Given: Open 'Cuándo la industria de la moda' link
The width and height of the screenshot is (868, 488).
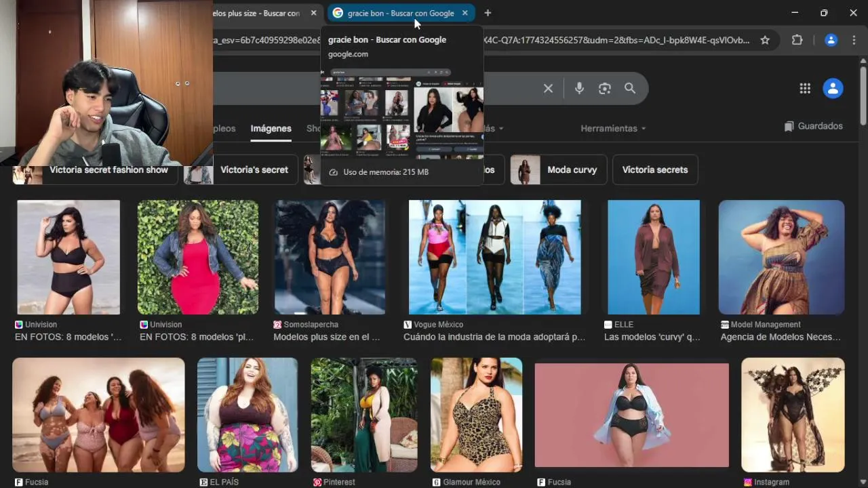Looking at the screenshot, I should tap(494, 337).
